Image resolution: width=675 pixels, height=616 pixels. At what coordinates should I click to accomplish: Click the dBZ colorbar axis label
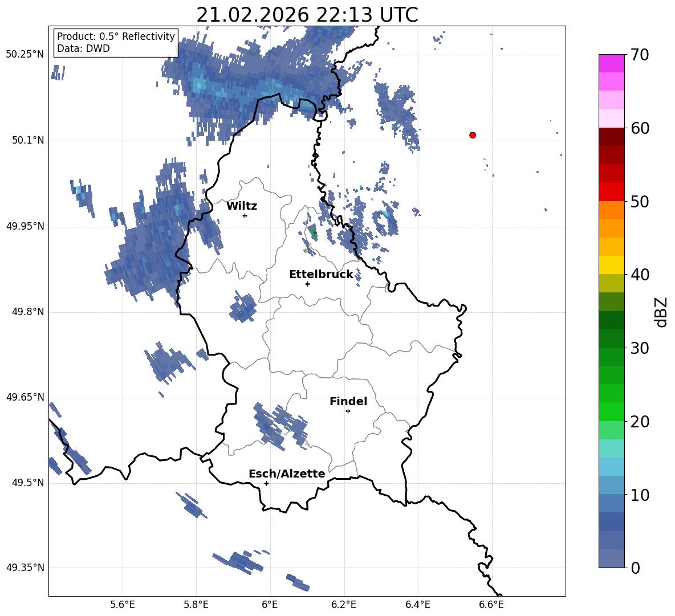point(662,312)
